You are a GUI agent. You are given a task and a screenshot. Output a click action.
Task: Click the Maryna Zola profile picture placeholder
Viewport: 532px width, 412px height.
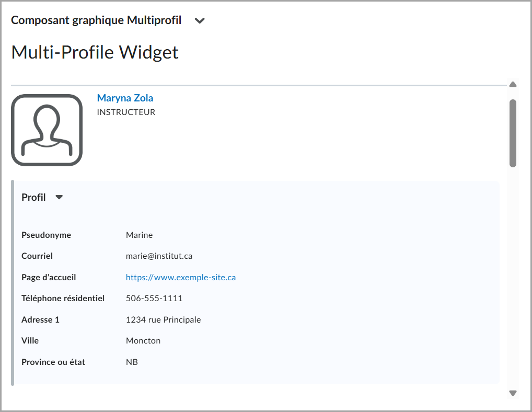coord(47,130)
